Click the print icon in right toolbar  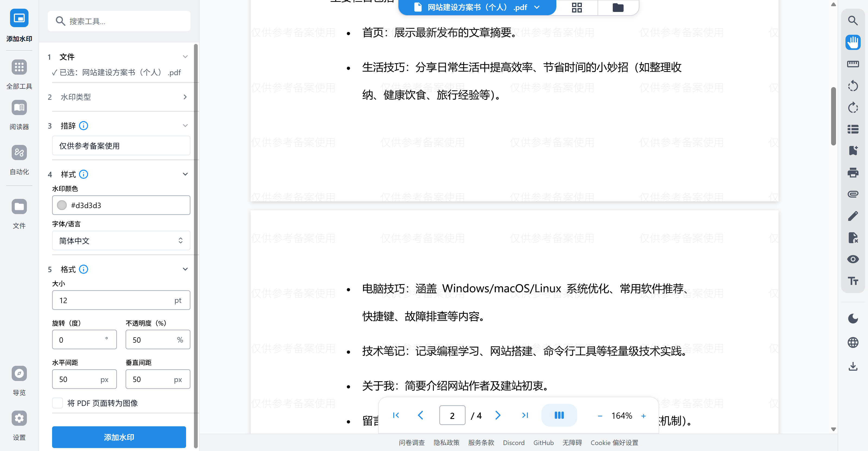[x=853, y=173]
